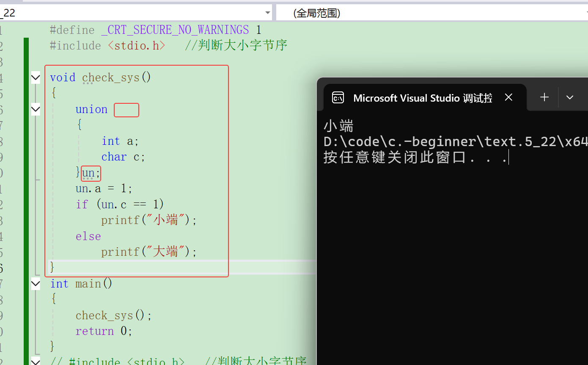Click the D:\code\c.-beginner path in console
Image resolution: width=588 pixels, height=365 pixels.
coord(456,141)
